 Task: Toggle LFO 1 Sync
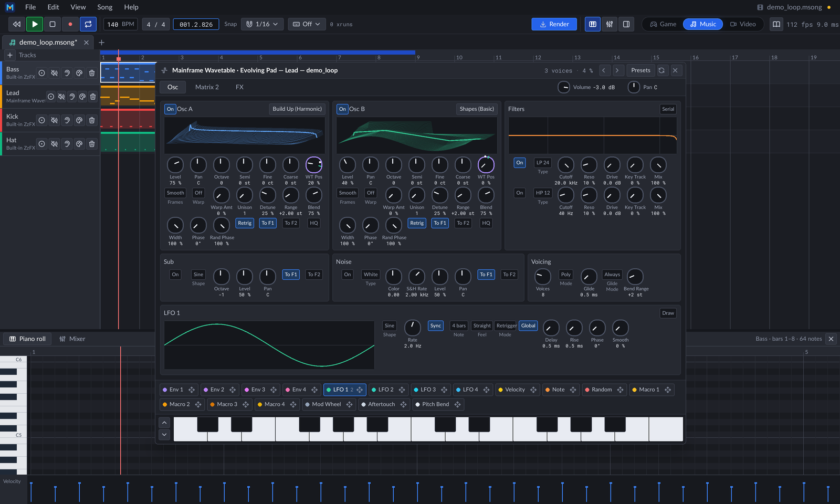436,326
